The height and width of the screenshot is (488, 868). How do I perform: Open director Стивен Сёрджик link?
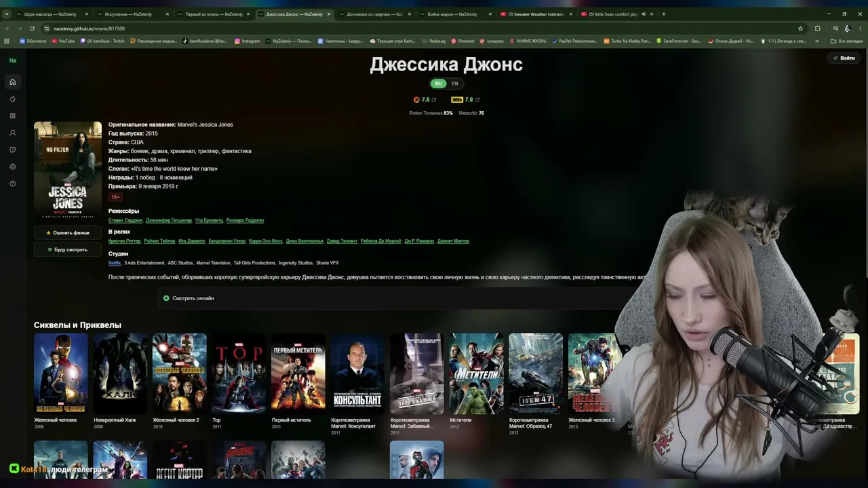(x=125, y=220)
